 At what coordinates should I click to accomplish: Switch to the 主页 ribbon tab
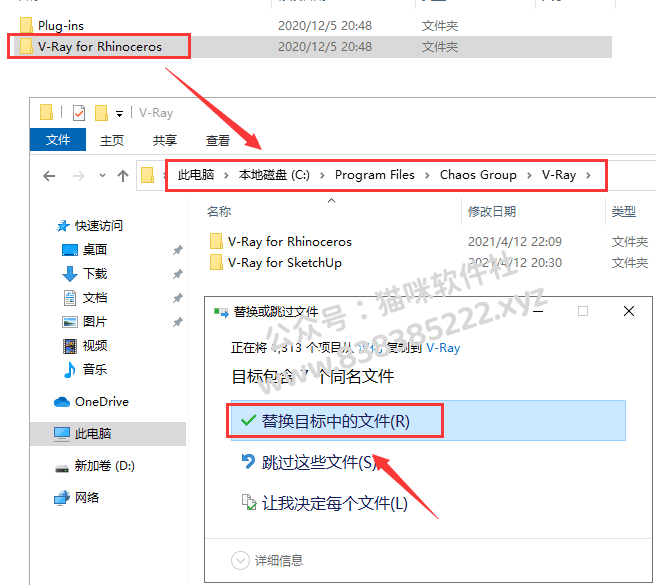(112, 140)
